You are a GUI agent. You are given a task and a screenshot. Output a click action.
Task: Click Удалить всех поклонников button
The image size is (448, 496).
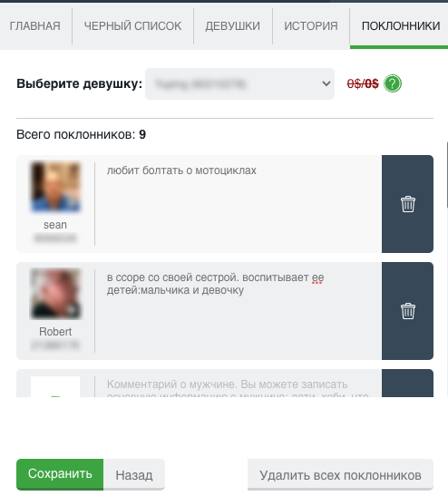click(340, 475)
